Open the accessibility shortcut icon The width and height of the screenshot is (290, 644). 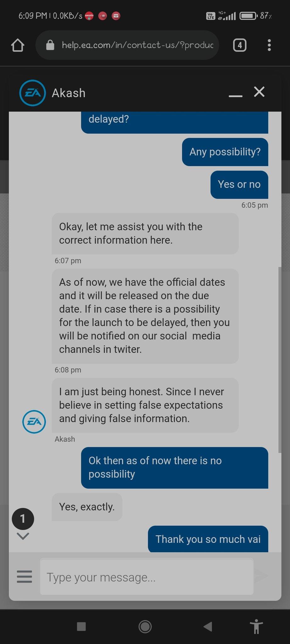pos(257,627)
